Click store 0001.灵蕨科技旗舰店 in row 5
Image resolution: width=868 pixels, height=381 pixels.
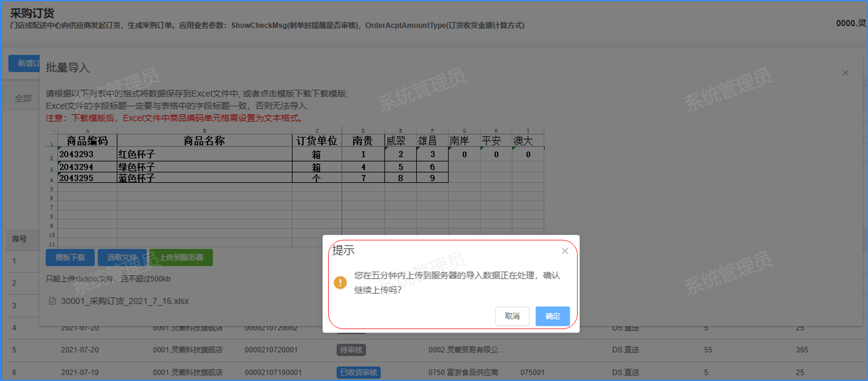(188, 350)
